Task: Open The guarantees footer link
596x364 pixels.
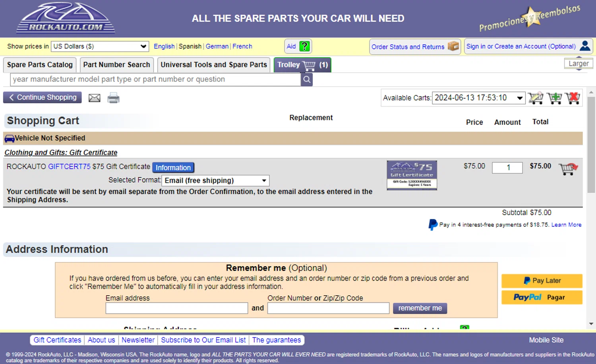Action: point(277,340)
